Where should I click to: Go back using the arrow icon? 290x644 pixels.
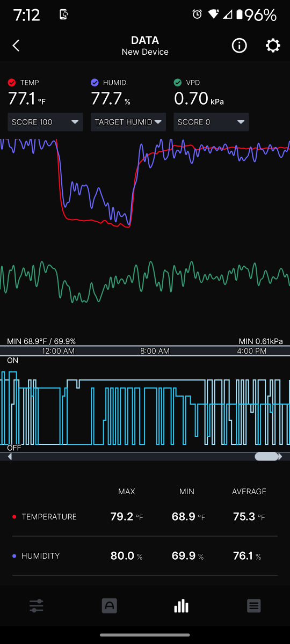tap(16, 46)
